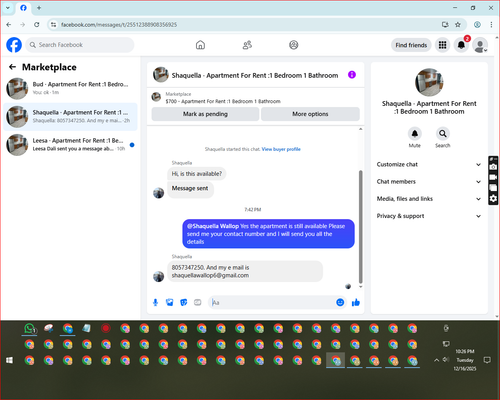Viewport: 500px width, 400px height.
Task: Open the View buyer profile link
Action: pos(281,149)
